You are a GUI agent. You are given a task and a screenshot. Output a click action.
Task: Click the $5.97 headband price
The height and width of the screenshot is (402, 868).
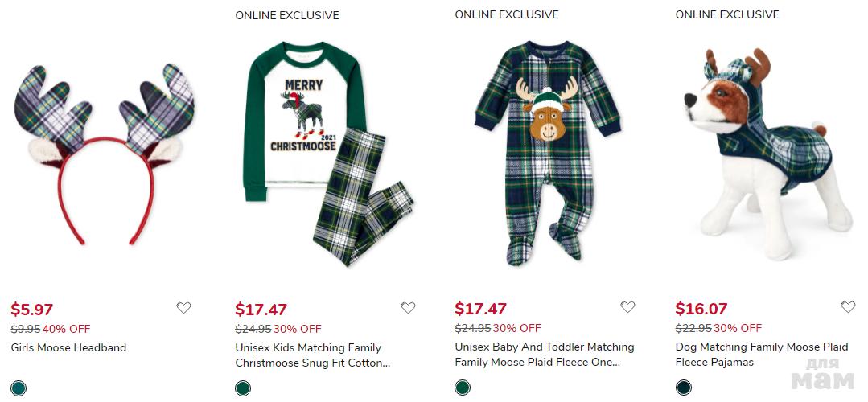32,310
